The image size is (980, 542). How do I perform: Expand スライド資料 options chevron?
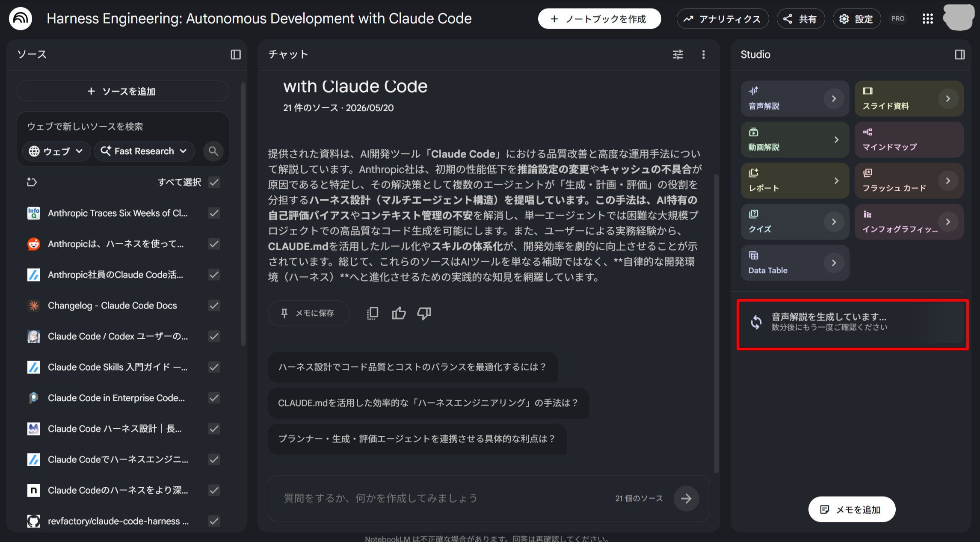point(948,98)
